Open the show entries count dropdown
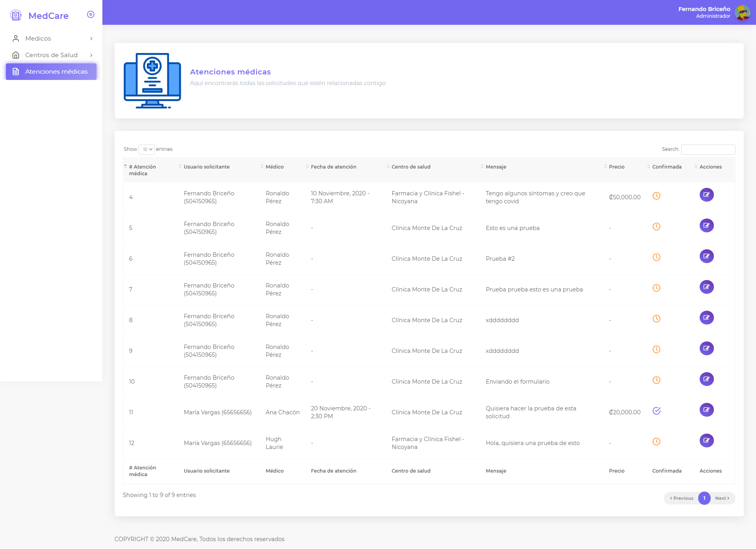This screenshot has height=549, width=756. click(x=147, y=149)
